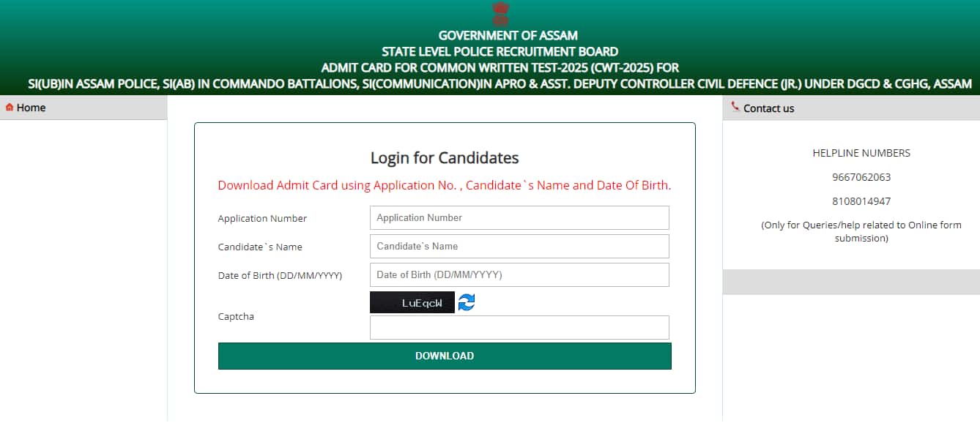Refresh the captcha with the blue reload icon
Viewport: 980px width, 445px height.
click(467, 302)
